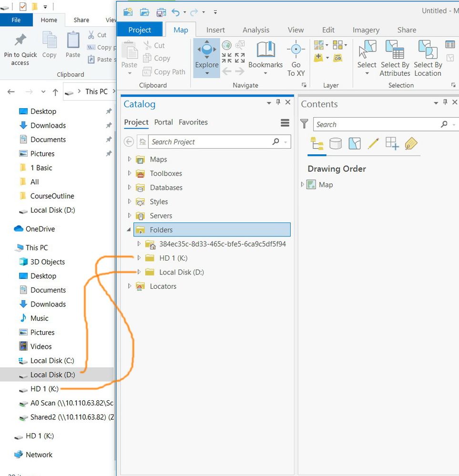Expand the Servers node
This screenshot has width=459, height=476.
[130, 215]
